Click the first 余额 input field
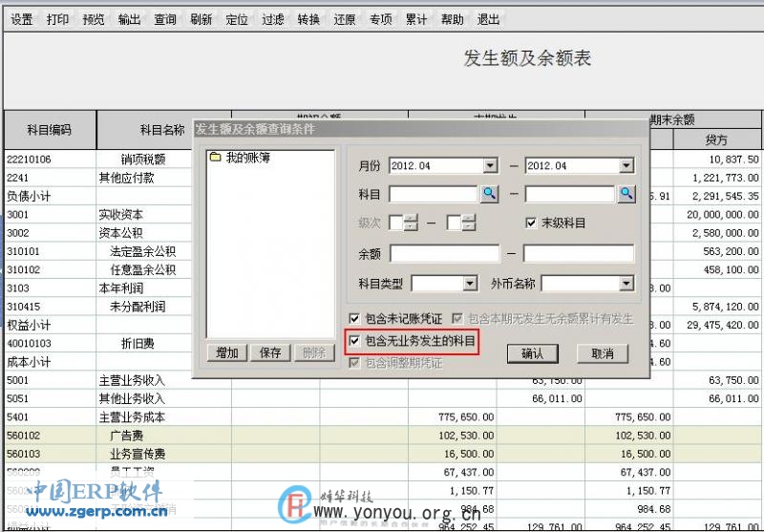The height and width of the screenshot is (532, 764). [x=444, y=254]
